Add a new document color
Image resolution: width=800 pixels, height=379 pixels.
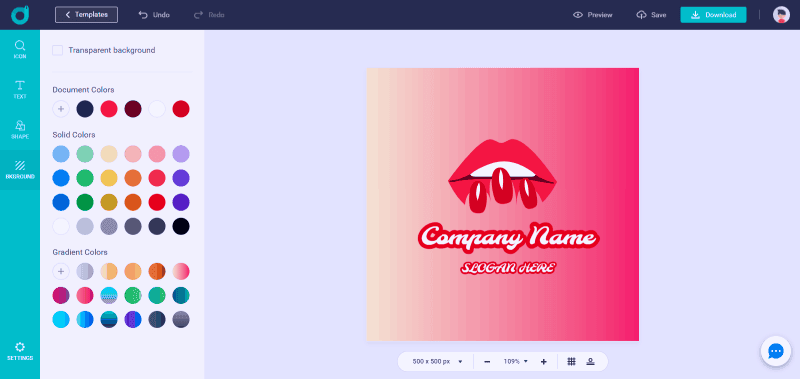click(61, 109)
